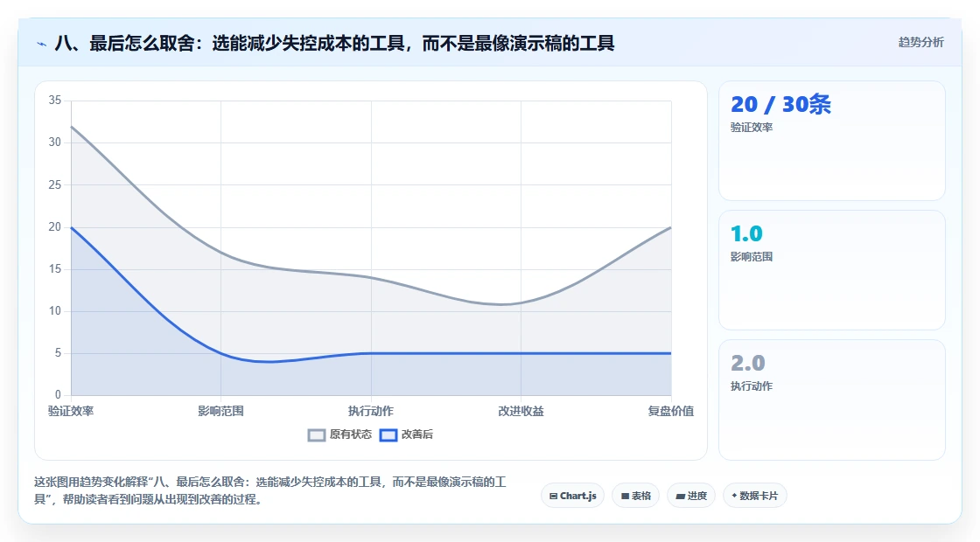This screenshot has width=980, height=542.
Task: Click the 进度 tag chip
Action: (x=691, y=496)
